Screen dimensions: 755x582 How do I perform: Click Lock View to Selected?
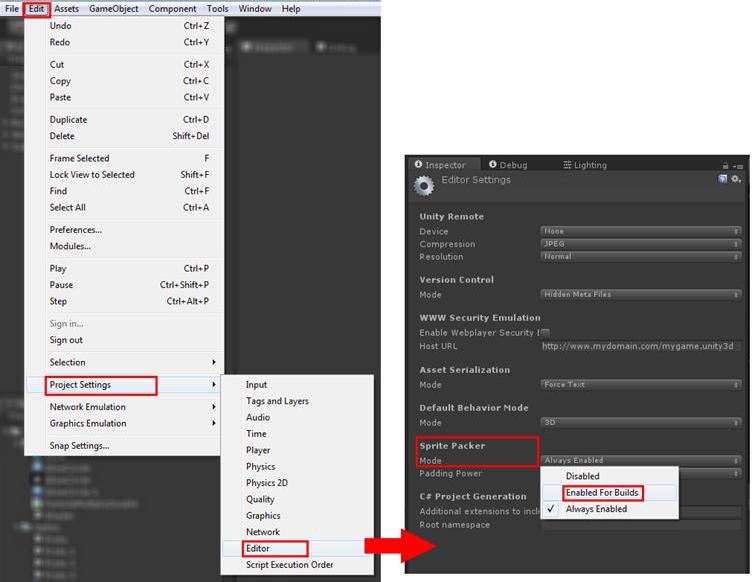(125, 175)
